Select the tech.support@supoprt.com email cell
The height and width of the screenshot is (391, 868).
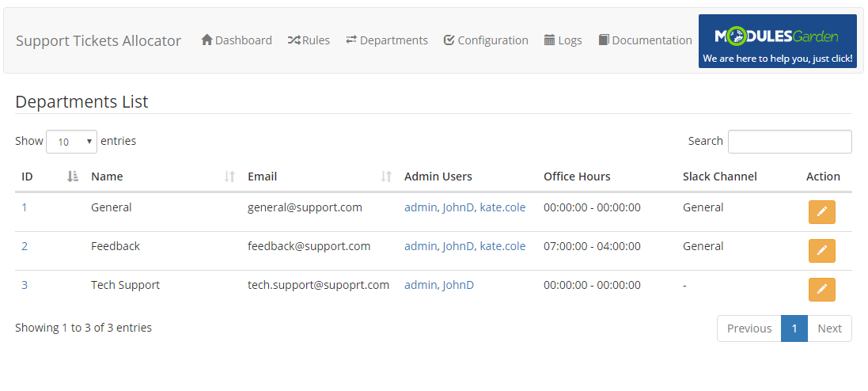tap(318, 285)
